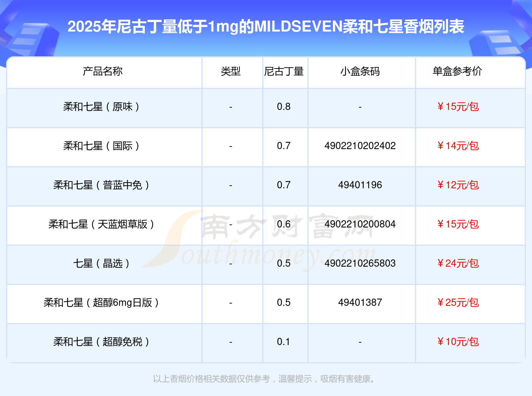Click nicotine value 0.5 for 晶选

[x=284, y=263]
